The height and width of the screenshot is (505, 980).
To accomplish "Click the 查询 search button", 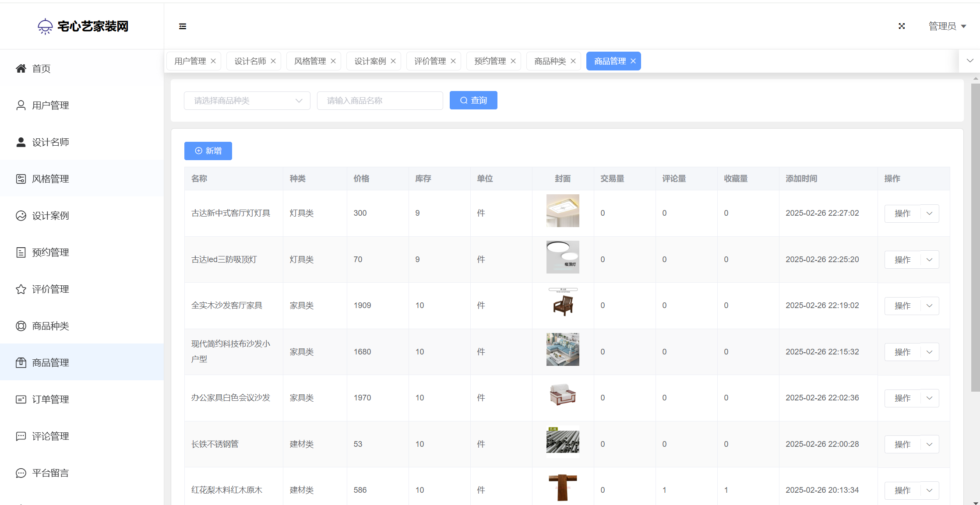I will point(473,101).
